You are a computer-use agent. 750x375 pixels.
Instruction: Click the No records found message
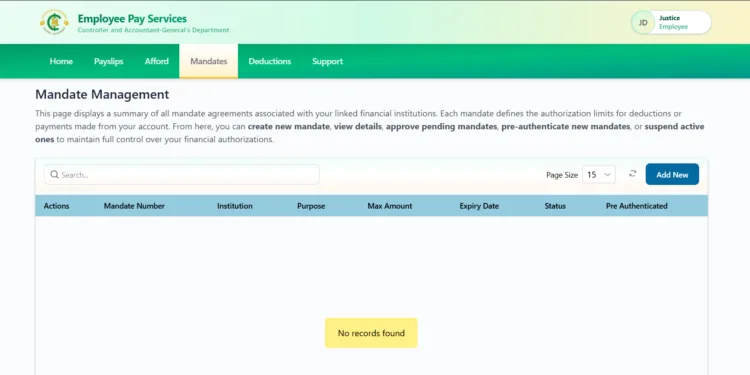click(371, 333)
